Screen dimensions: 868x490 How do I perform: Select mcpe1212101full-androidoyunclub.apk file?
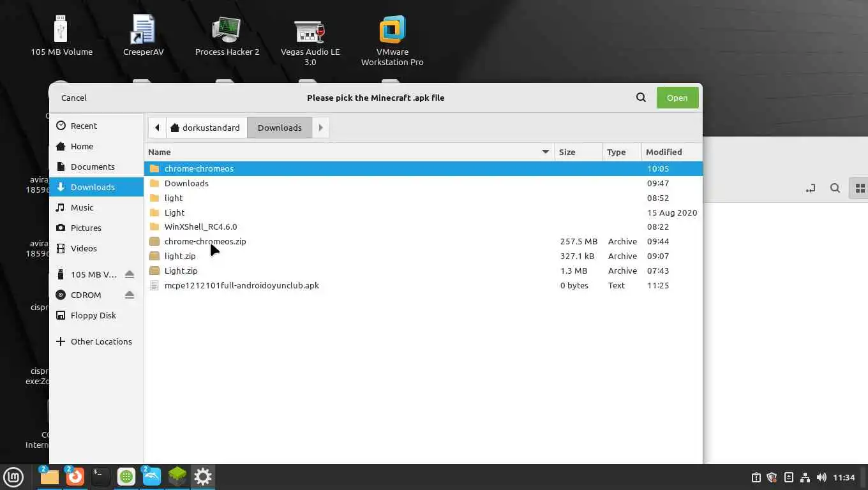click(423, 285)
